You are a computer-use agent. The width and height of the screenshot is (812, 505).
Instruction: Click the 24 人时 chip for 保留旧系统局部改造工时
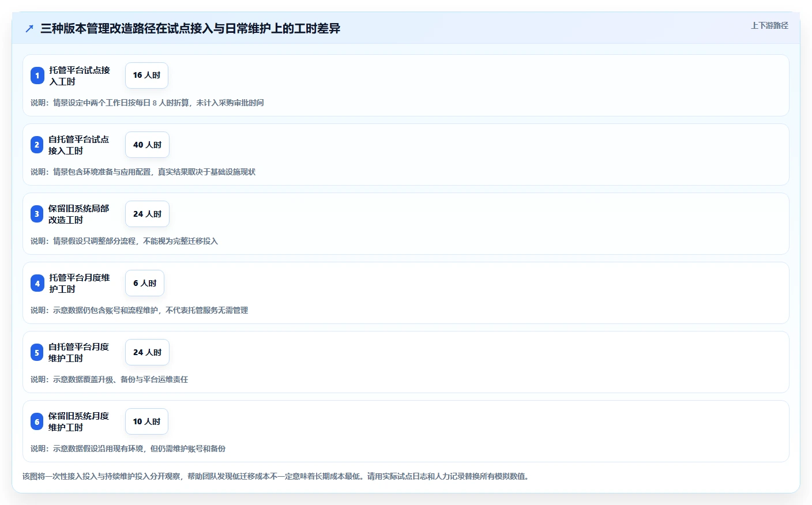click(147, 214)
